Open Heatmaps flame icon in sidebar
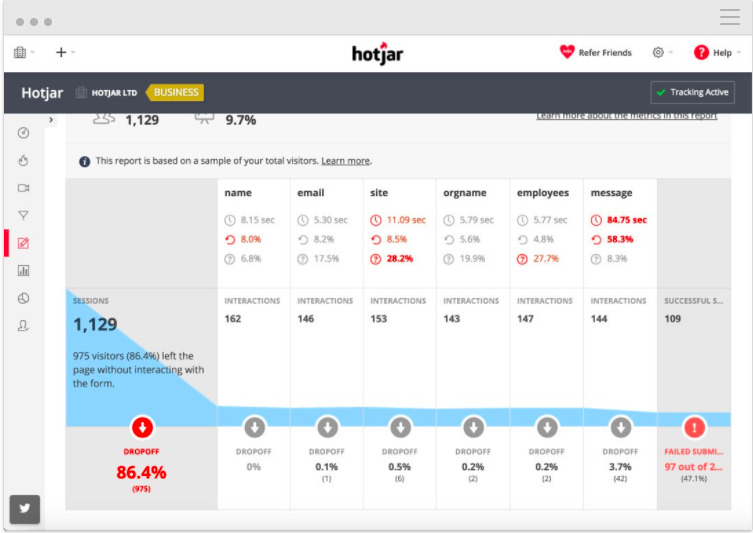The width and height of the screenshot is (753, 533). [x=23, y=160]
